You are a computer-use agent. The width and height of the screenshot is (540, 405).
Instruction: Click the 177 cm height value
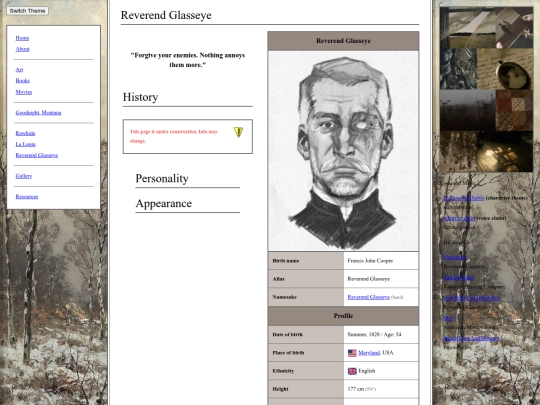click(x=362, y=389)
